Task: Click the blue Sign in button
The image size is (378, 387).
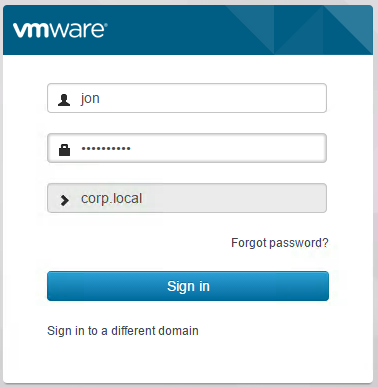Action: point(188,286)
